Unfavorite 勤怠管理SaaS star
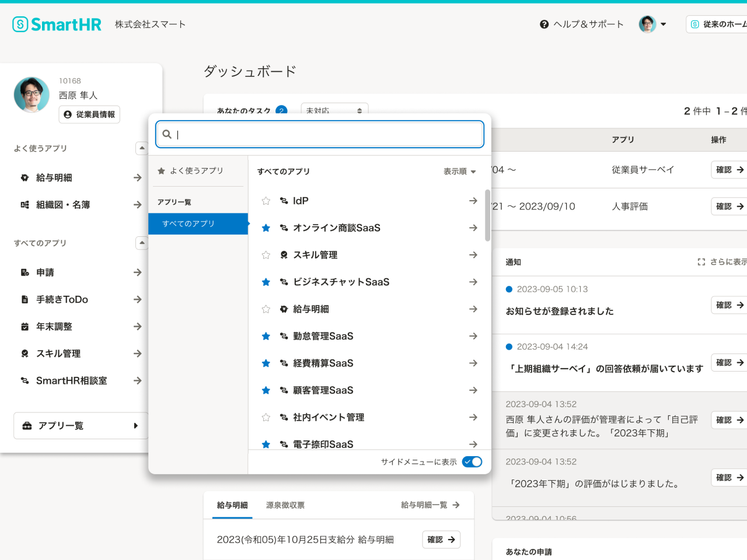Viewport: 747px width, 560px height. (x=266, y=336)
